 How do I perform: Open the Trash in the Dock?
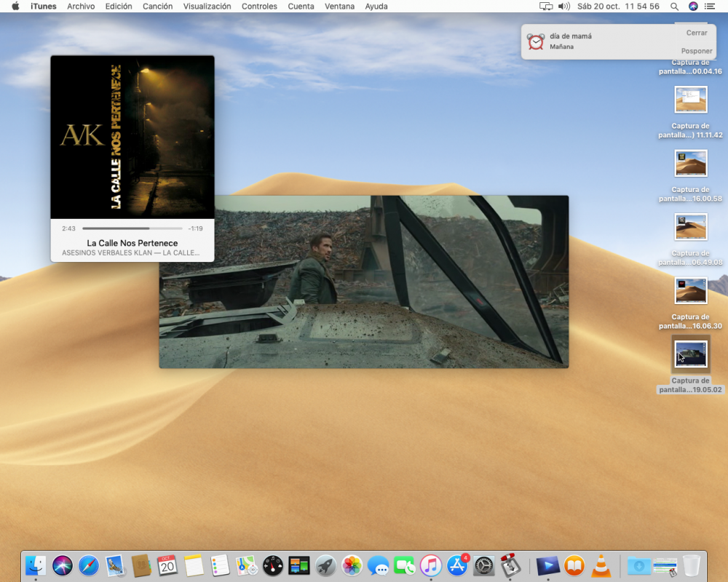coord(692,566)
